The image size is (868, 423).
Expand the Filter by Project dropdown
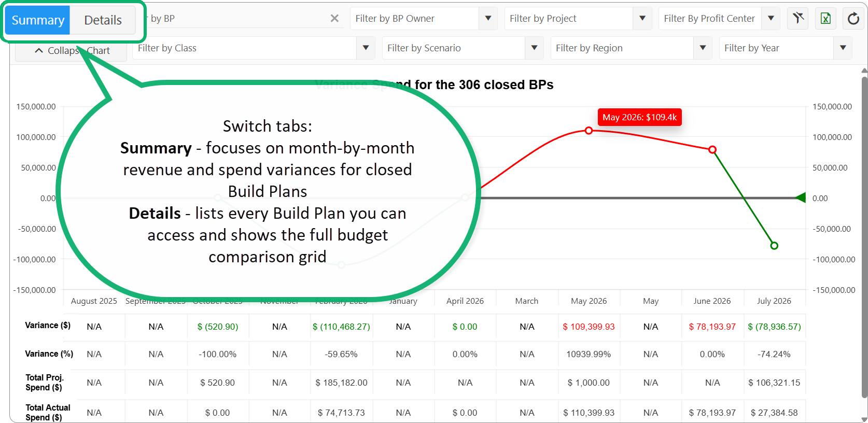click(x=642, y=19)
